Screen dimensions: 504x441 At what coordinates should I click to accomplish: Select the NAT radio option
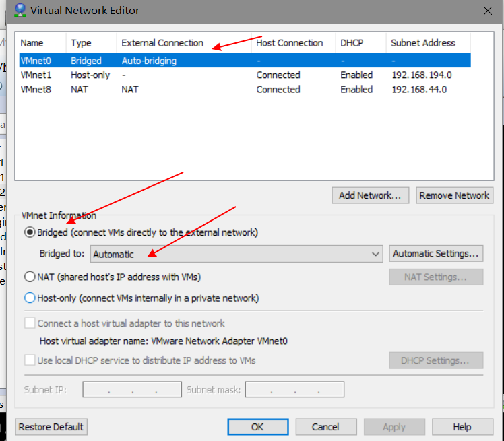[30, 277]
